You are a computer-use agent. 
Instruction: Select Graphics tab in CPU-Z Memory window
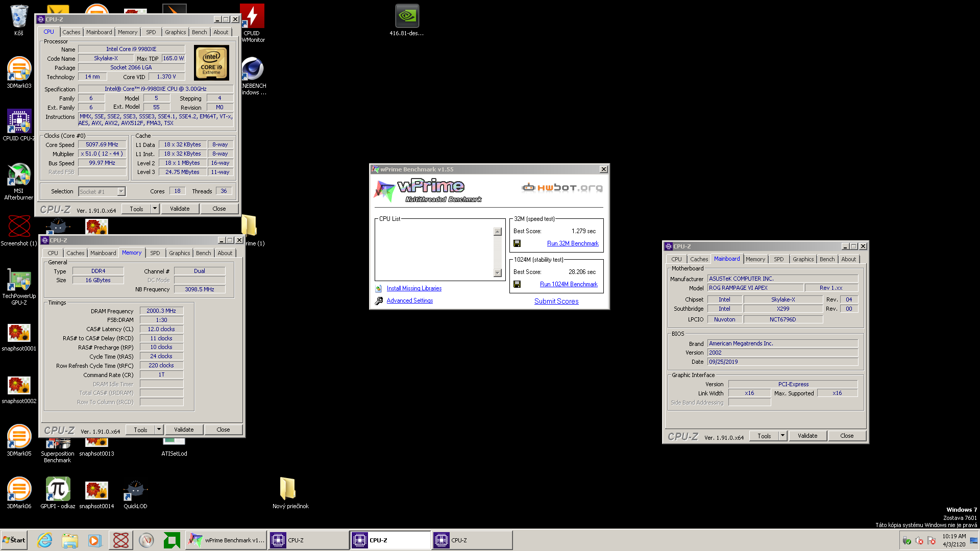[x=180, y=253]
